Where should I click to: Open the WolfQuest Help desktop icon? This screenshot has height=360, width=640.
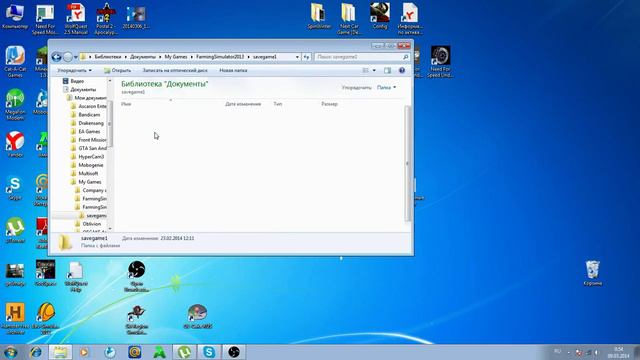[76, 277]
